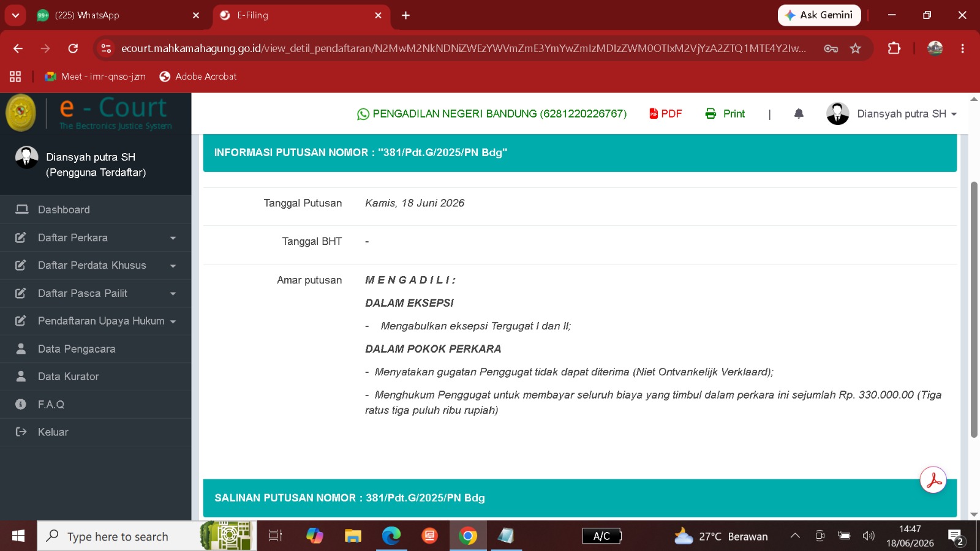Show hidden system tray icons

[x=795, y=536]
